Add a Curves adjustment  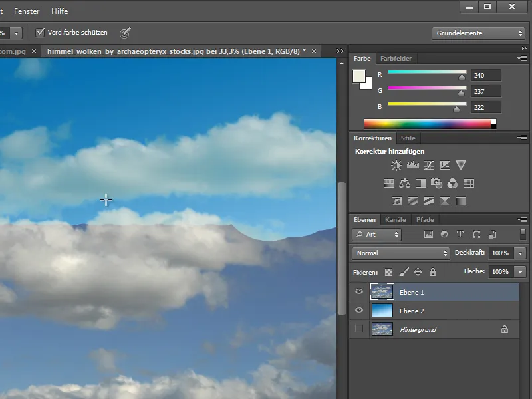(429, 166)
